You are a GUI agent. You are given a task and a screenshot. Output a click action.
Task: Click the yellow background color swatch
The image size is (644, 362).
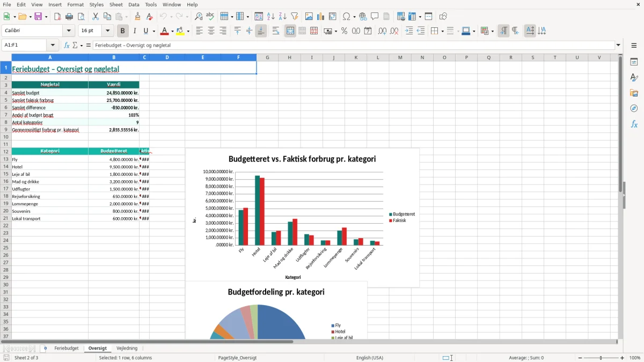click(x=180, y=31)
